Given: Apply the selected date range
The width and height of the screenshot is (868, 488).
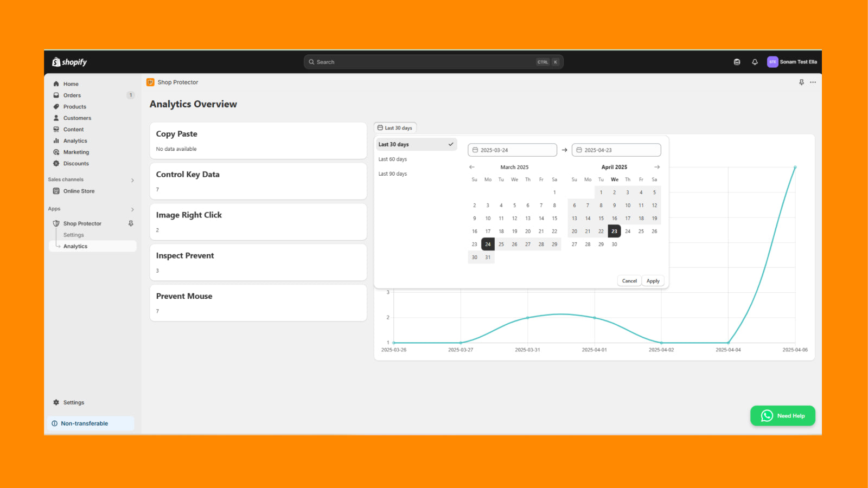Looking at the screenshot, I should (653, 280).
